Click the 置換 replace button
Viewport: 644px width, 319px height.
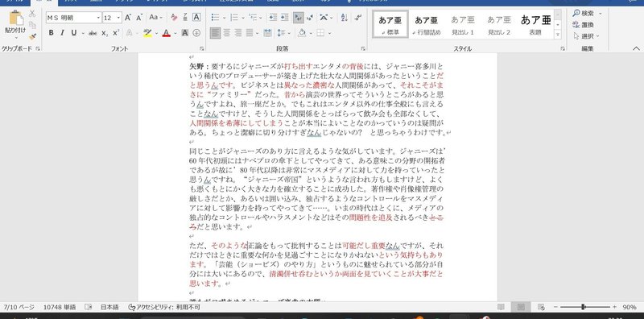[583, 25]
